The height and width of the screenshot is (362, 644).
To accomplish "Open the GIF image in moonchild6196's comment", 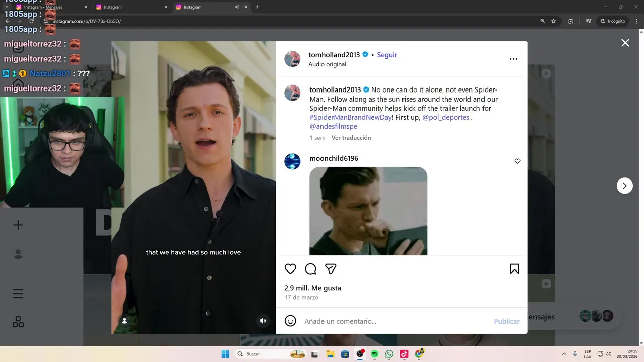I will [x=368, y=211].
